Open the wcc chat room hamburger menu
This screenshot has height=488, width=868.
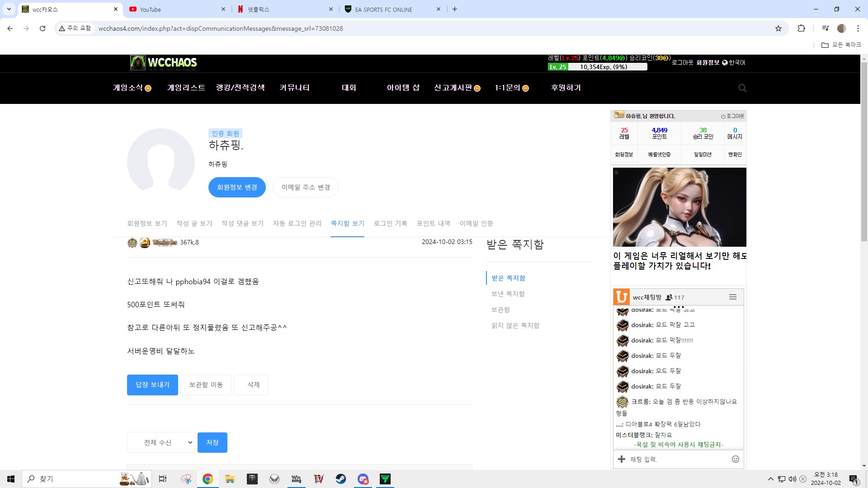[x=733, y=297]
